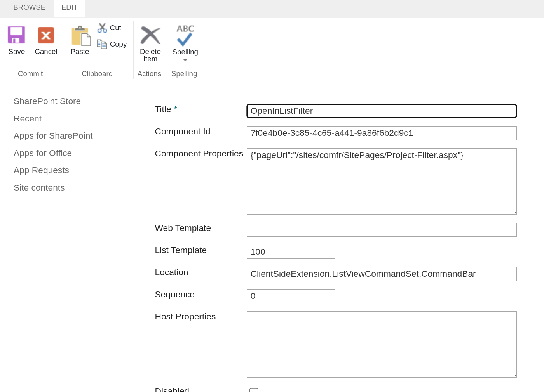The image size is (544, 392).
Task: Click the Component Properties resize grip
Action: click(x=514, y=212)
